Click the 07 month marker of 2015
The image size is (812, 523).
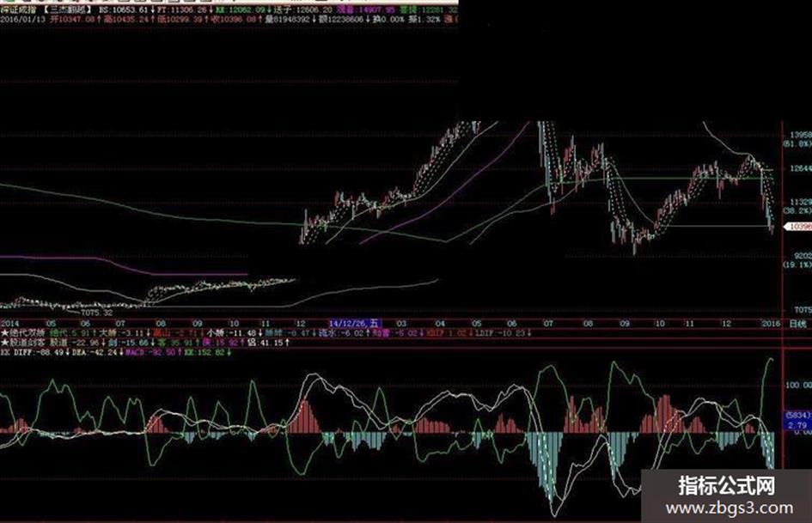[x=548, y=324]
